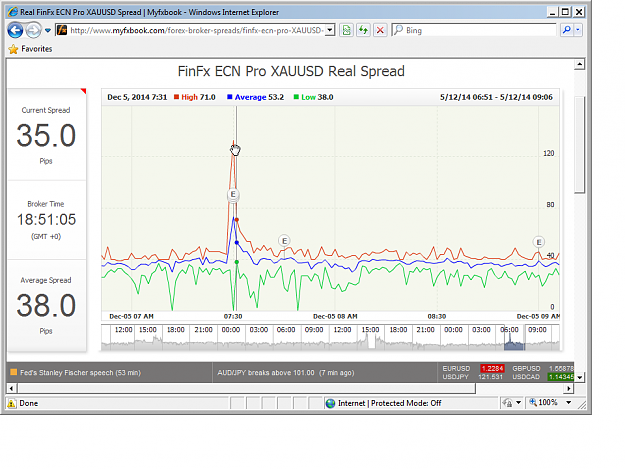The height and width of the screenshot is (469, 625).
Task: Click the green Low data point on cursor line
Action: [x=237, y=262]
